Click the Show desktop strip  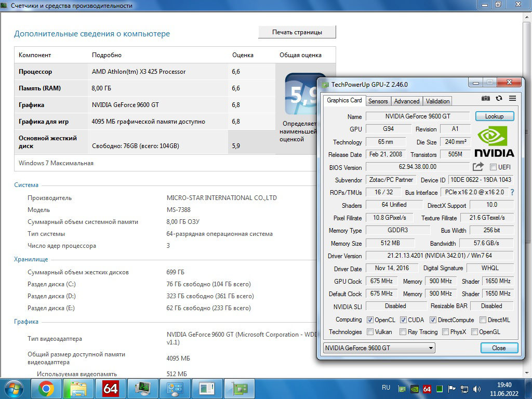(x=529, y=389)
